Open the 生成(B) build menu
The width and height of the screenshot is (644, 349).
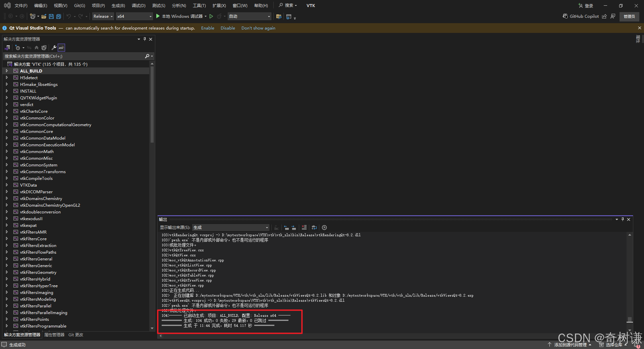[118, 5]
